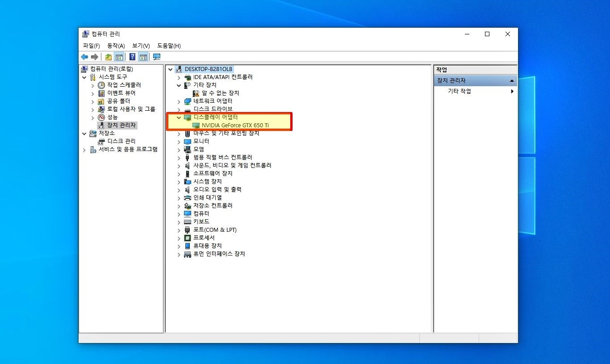
Task: Select the 키보드 category icon
Action: click(x=188, y=222)
